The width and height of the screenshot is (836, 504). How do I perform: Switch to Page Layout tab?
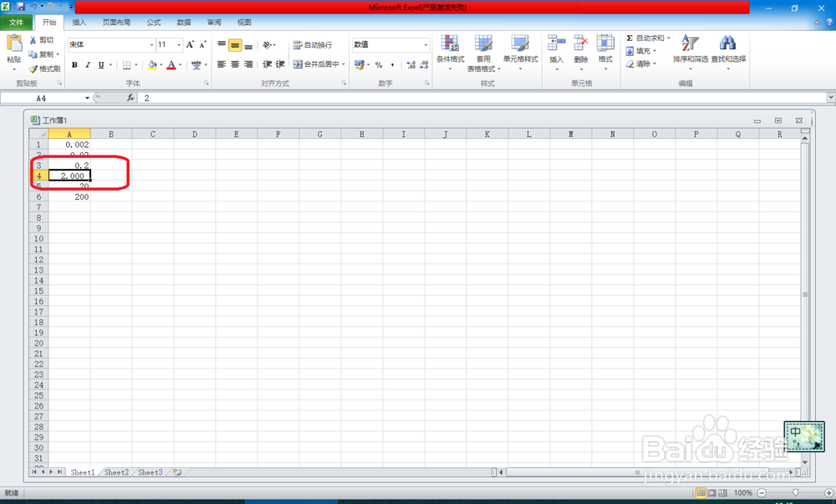click(116, 23)
